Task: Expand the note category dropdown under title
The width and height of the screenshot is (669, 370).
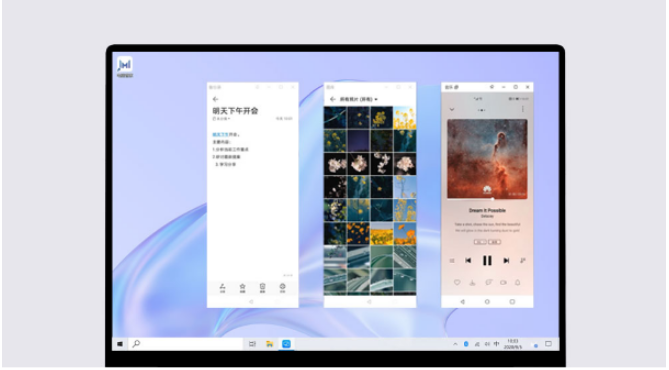Action: [221, 119]
